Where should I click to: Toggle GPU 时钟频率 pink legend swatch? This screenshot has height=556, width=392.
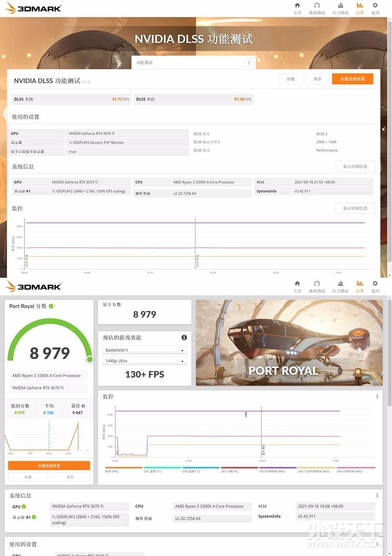(356, 468)
